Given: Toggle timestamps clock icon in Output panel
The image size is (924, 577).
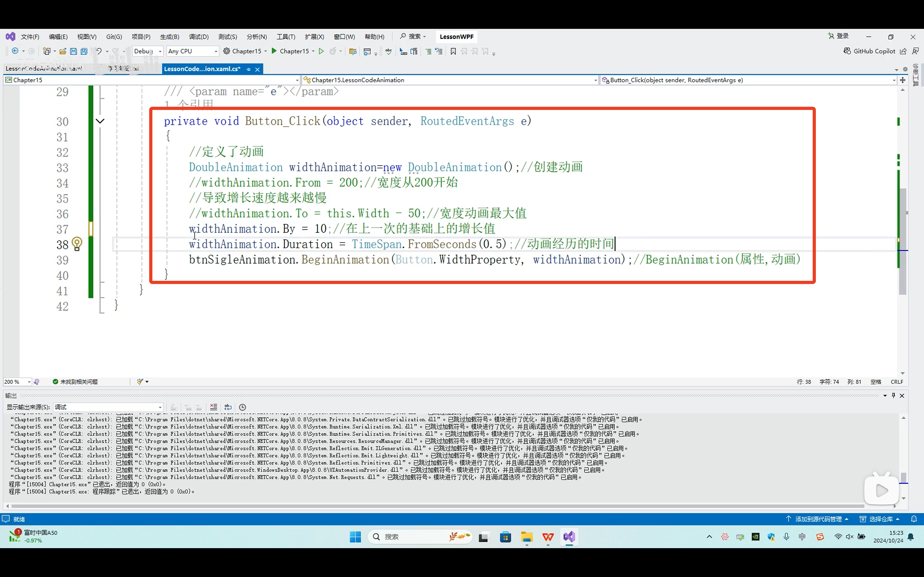Looking at the screenshot, I should click(243, 407).
